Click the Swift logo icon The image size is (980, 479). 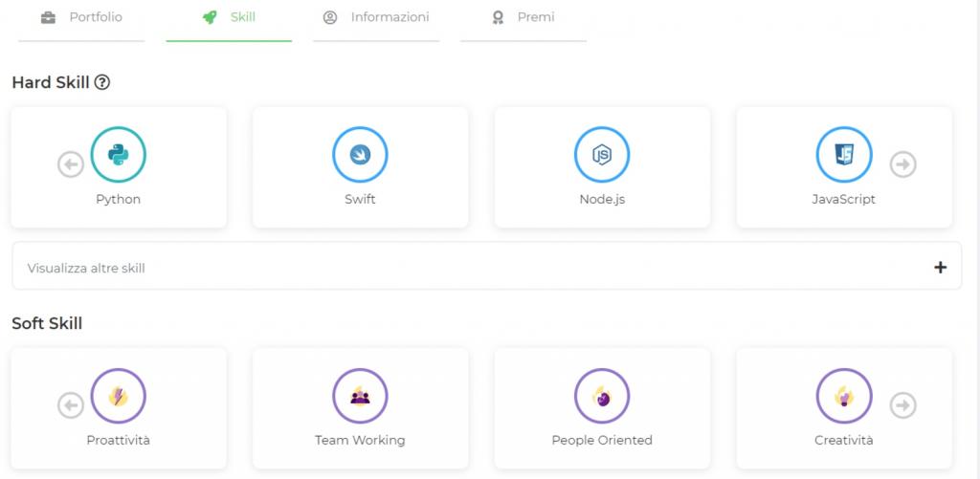(360, 154)
